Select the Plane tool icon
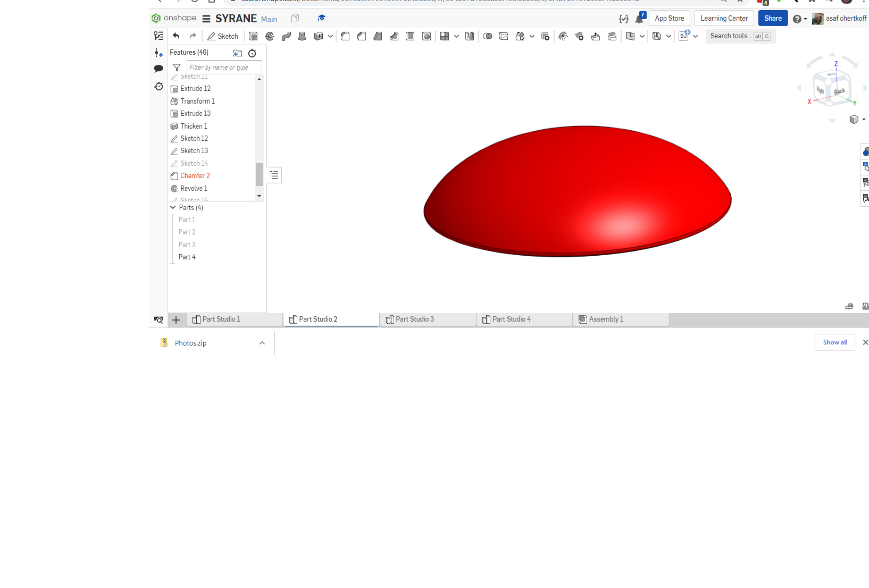The image size is (869, 588). coord(630,36)
